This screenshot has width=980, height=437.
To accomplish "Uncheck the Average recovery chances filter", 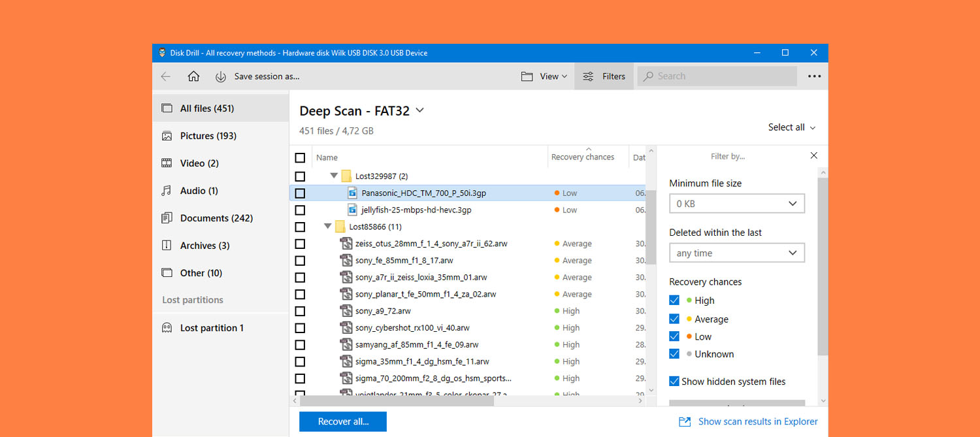I will 674,319.
